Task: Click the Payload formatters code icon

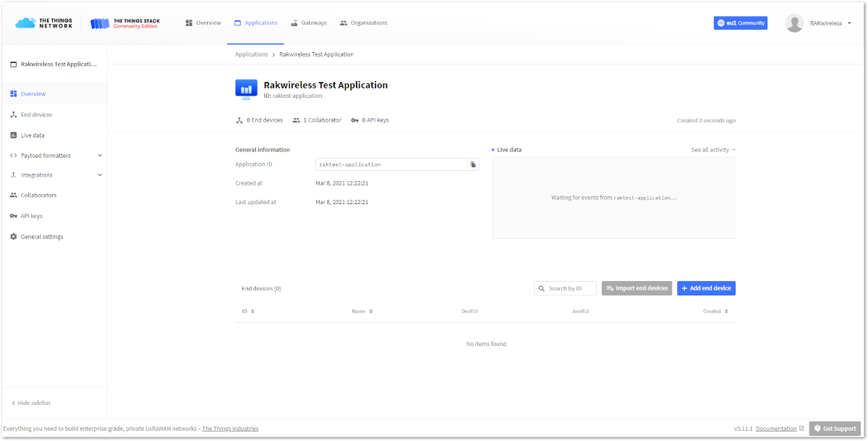Action: 13,156
